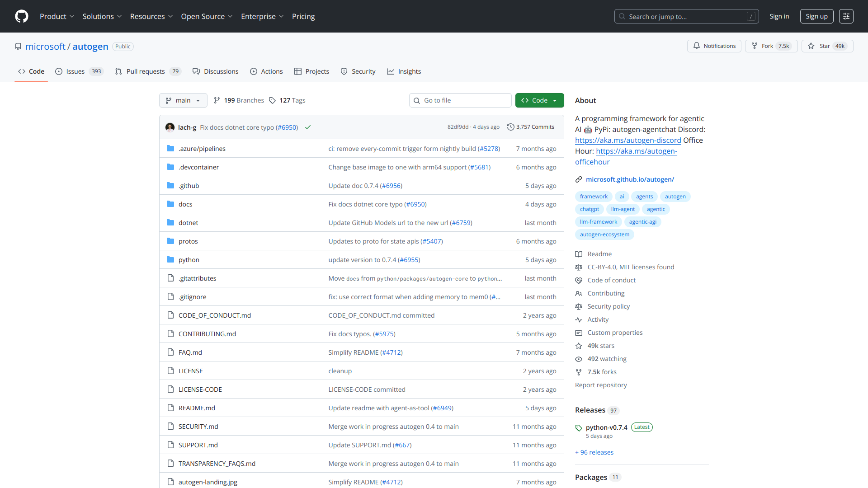The width and height of the screenshot is (868, 488).
Task: Open the .github folder
Action: [189, 186]
